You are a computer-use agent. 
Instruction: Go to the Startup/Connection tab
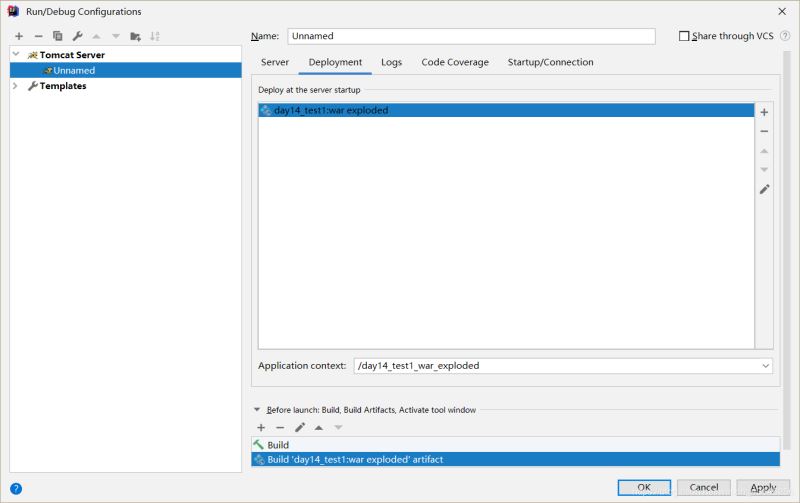tap(550, 62)
